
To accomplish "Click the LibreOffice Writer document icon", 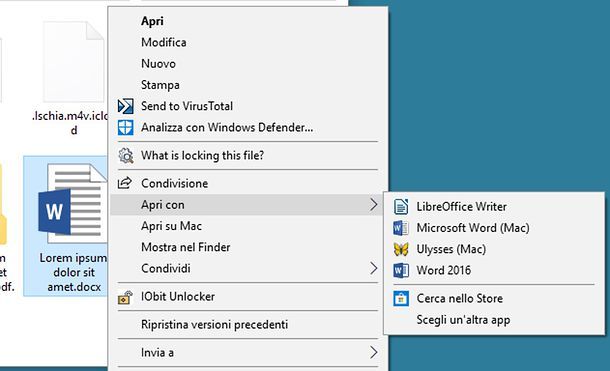I will tap(401, 206).
